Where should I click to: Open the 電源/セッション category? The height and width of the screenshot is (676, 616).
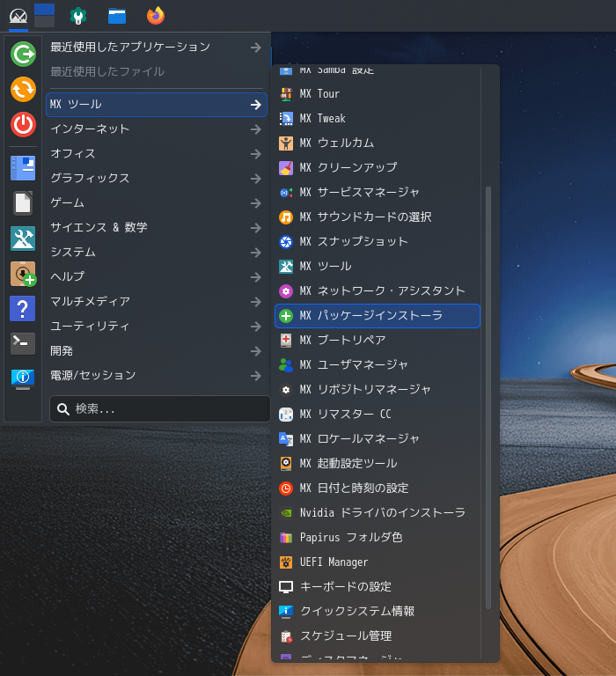click(x=156, y=376)
